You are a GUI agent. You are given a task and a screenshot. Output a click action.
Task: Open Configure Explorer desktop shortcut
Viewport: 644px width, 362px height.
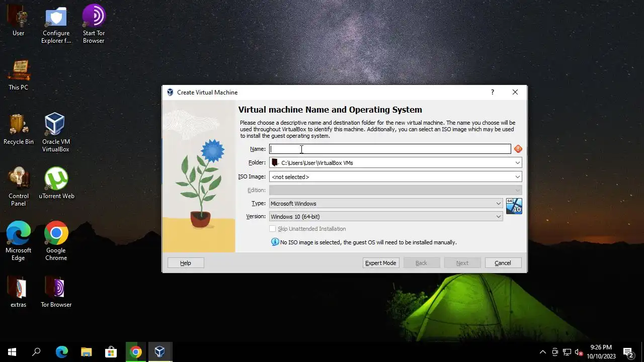[56, 24]
